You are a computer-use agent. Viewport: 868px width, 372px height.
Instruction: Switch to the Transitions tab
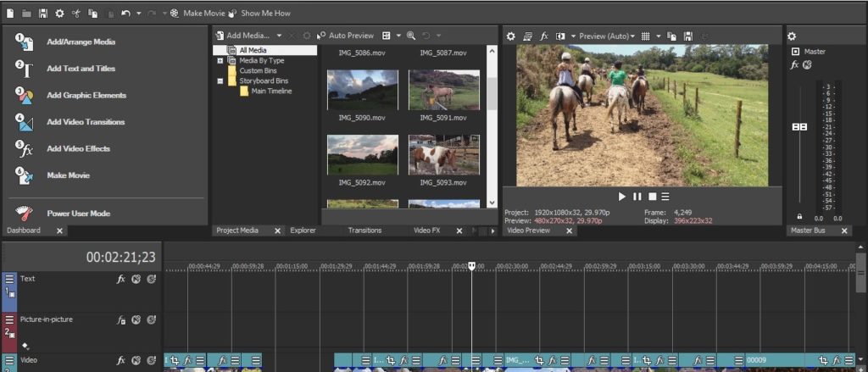(364, 230)
